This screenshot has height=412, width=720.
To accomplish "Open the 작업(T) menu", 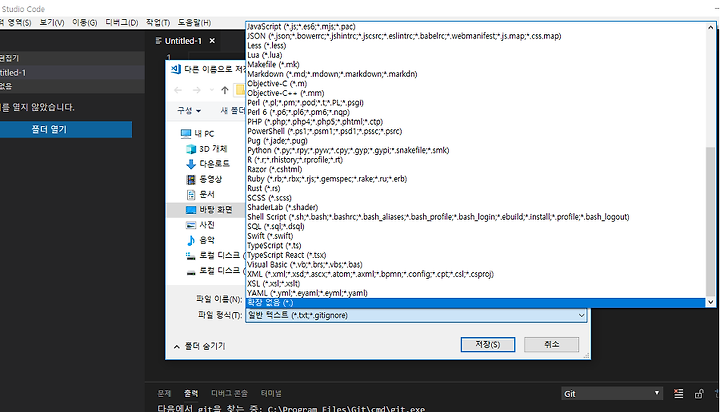I will pyautogui.click(x=158, y=23).
